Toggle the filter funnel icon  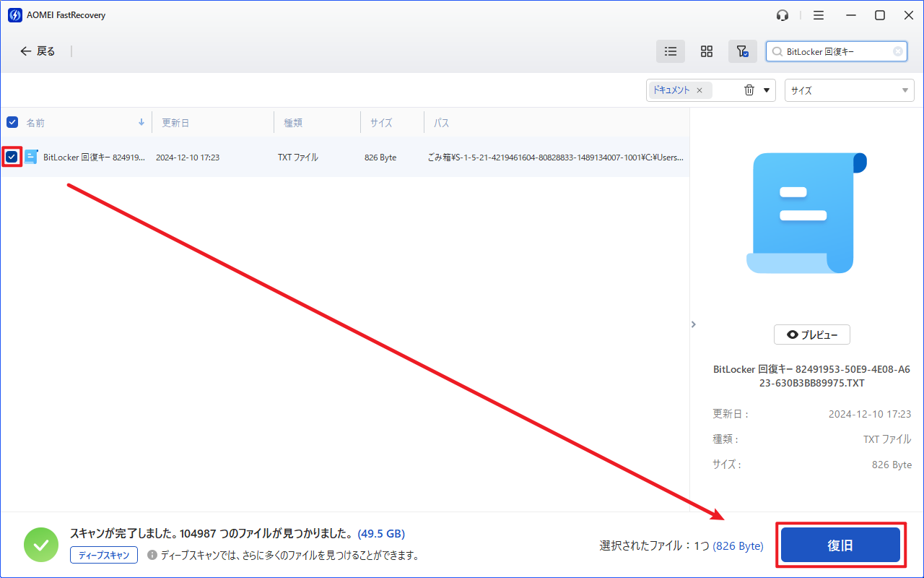(742, 51)
